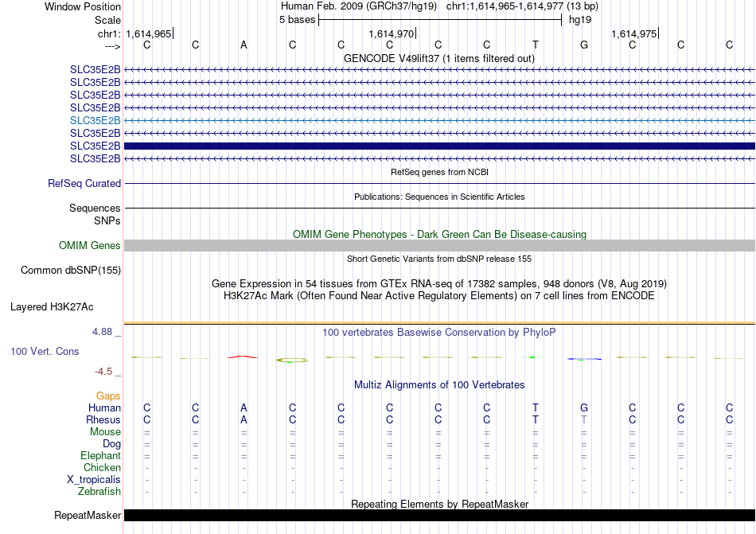The width and height of the screenshot is (756, 534).
Task: Open the GTEx Gene Expression track title
Action: coord(439,283)
